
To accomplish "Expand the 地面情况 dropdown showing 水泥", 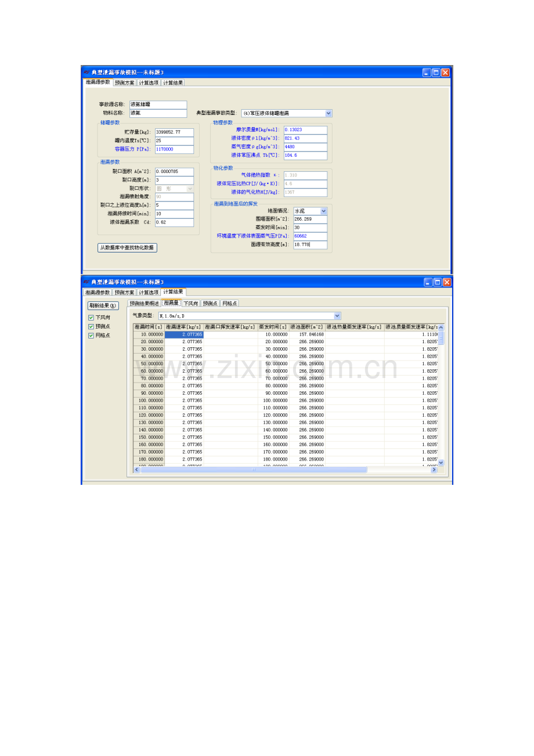I will pos(323,211).
